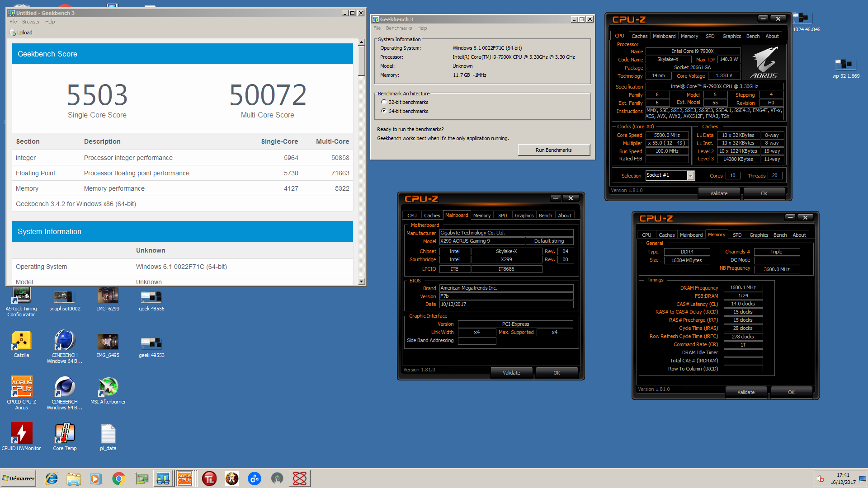This screenshot has width=868, height=488.
Task: Launch CPUID HWMonitor desktop shortcut
Action: [x=21, y=436]
